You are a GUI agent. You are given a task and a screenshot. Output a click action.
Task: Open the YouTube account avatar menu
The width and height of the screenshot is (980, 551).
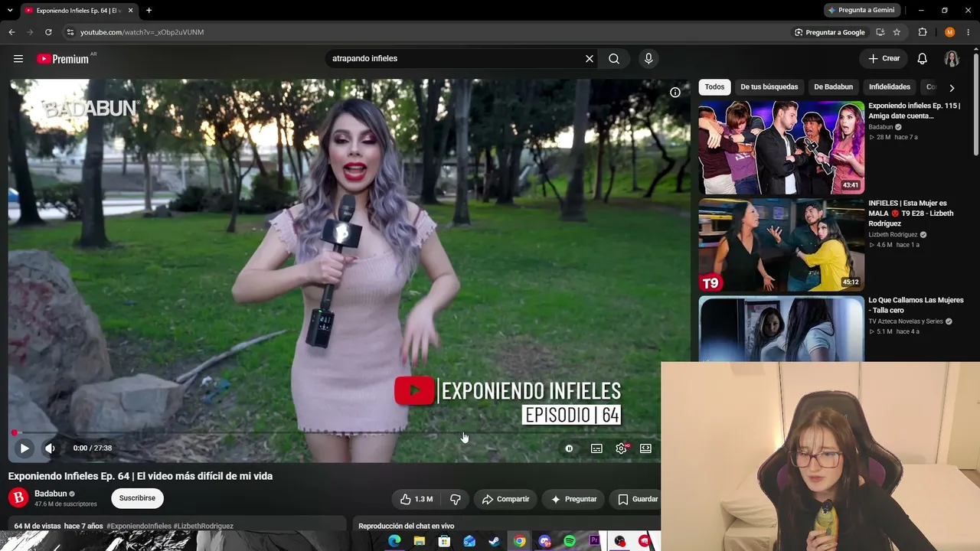[952, 59]
